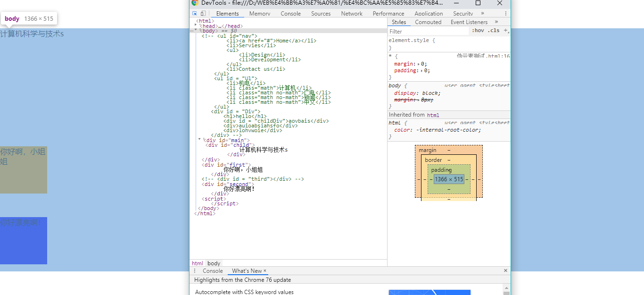Open the Application panel tab
The image size is (644, 295).
[x=429, y=13]
